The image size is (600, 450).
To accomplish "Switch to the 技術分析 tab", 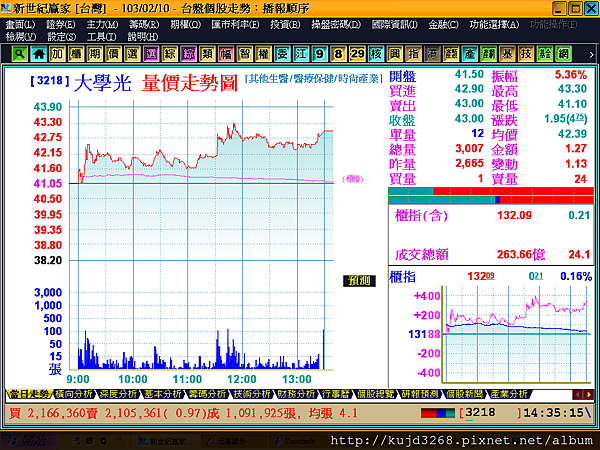I will pos(252,394).
